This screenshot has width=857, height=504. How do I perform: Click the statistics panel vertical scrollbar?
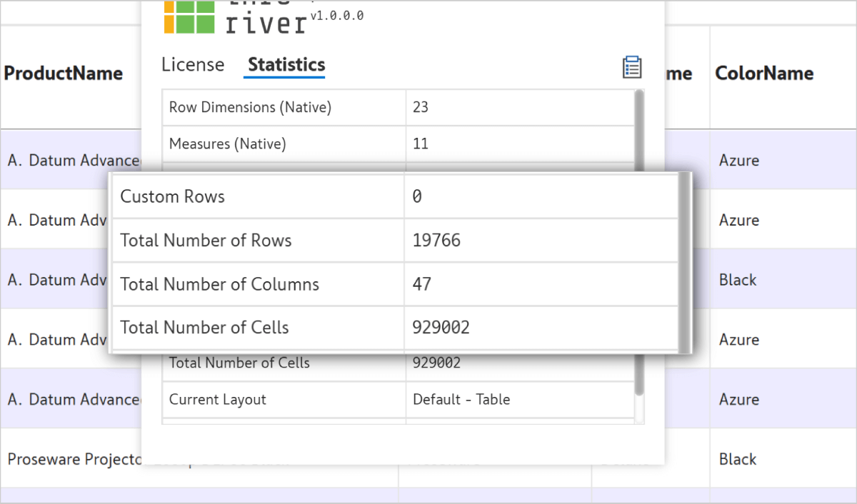click(639, 243)
